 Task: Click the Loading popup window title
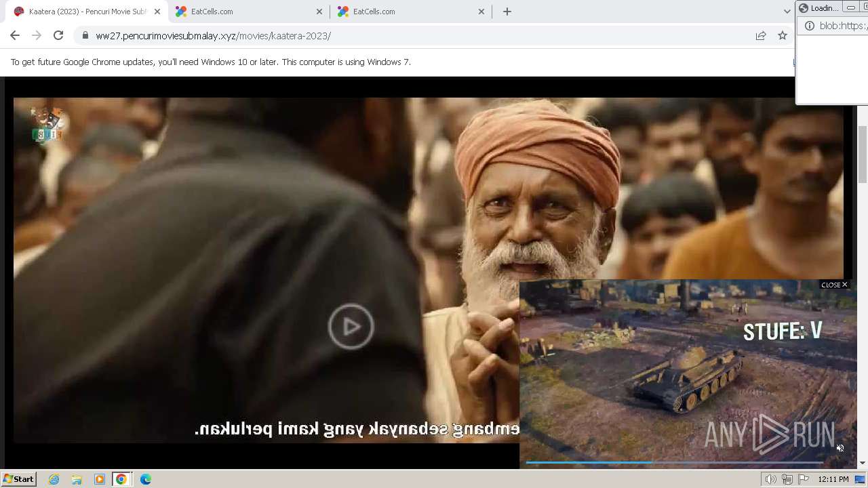[x=825, y=8]
